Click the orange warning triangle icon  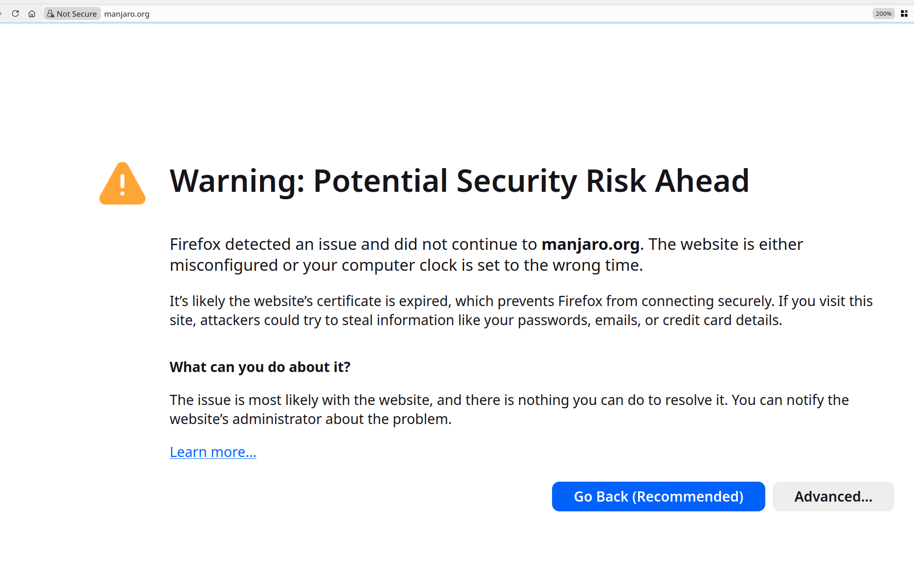click(x=122, y=183)
